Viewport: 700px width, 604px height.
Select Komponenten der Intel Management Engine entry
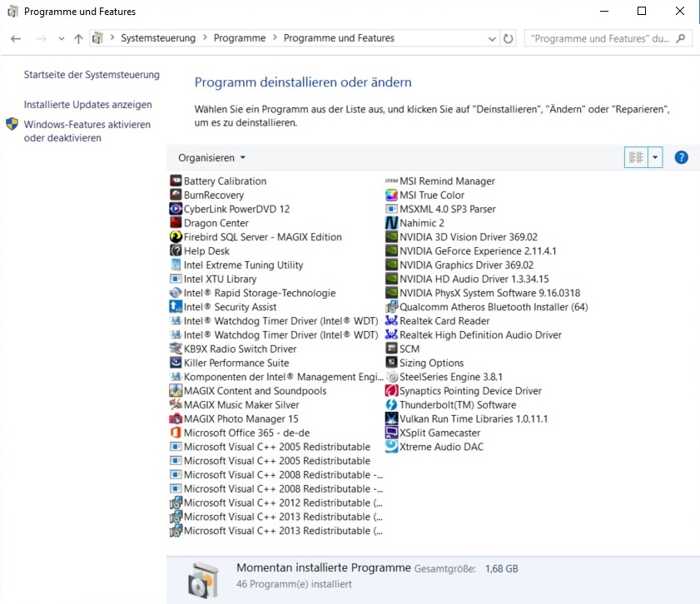(x=283, y=377)
